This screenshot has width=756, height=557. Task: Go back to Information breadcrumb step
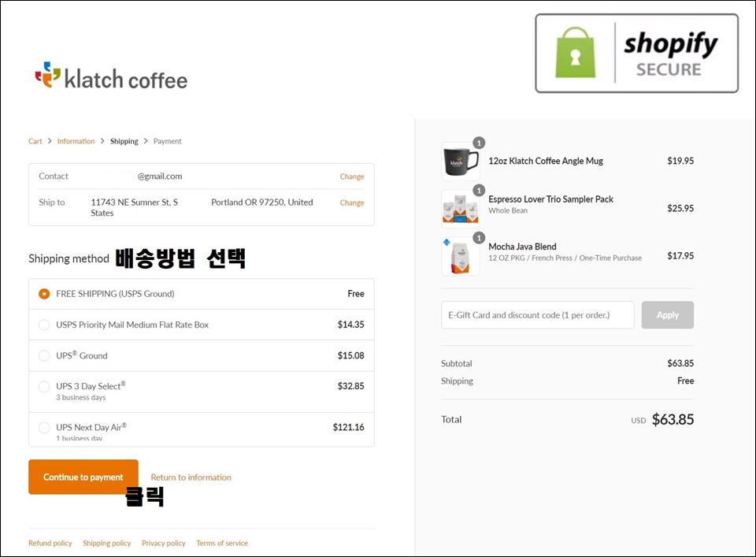click(76, 141)
